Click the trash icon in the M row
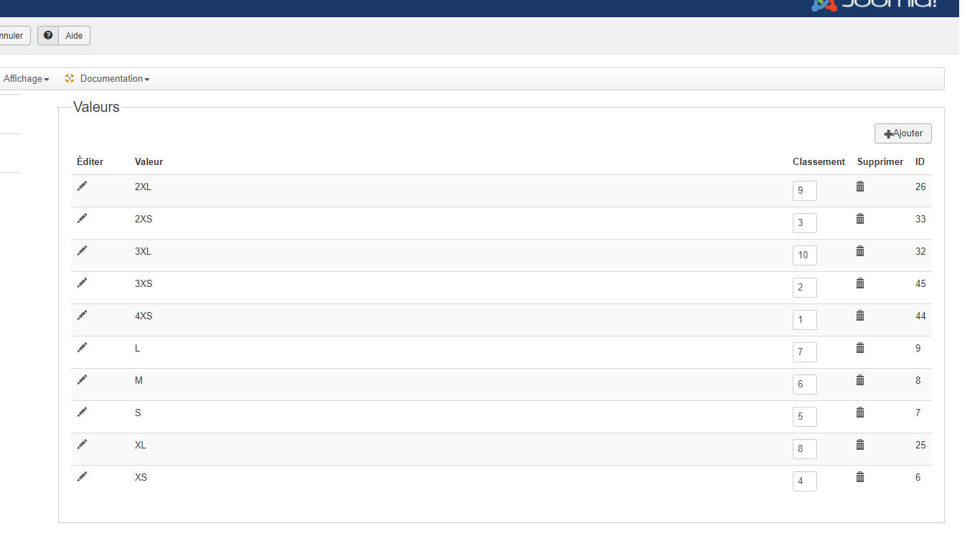Image resolution: width=980 pixels, height=551 pixels. pos(860,380)
